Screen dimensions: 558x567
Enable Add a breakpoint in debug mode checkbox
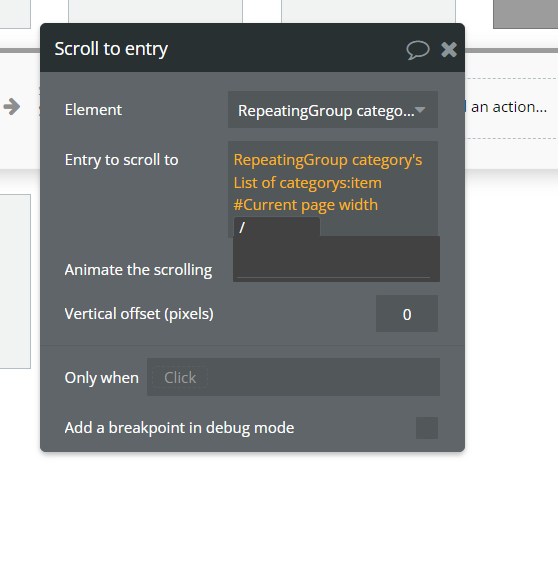click(427, 428)
